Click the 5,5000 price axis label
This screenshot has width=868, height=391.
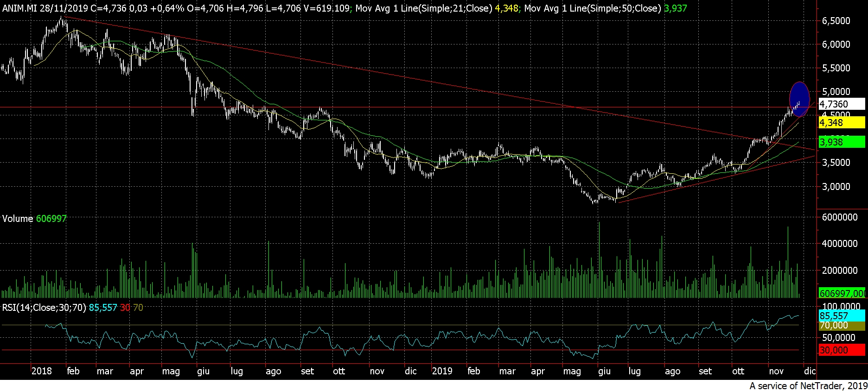(836, 68)
